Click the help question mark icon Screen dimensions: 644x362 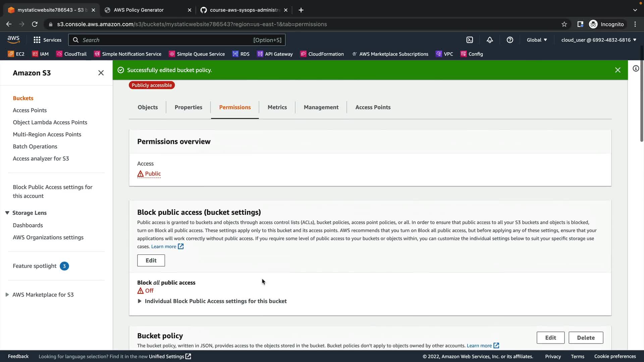510,40
